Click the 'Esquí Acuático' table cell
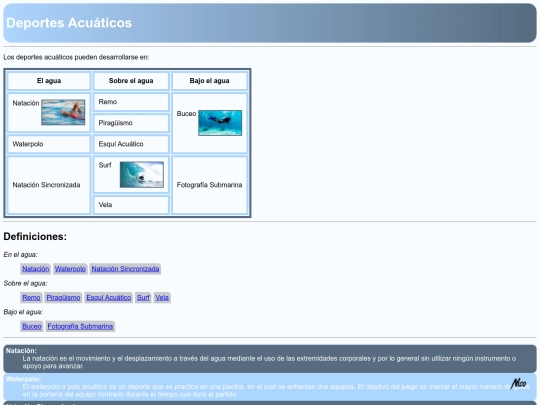 (x=131, y=144)
